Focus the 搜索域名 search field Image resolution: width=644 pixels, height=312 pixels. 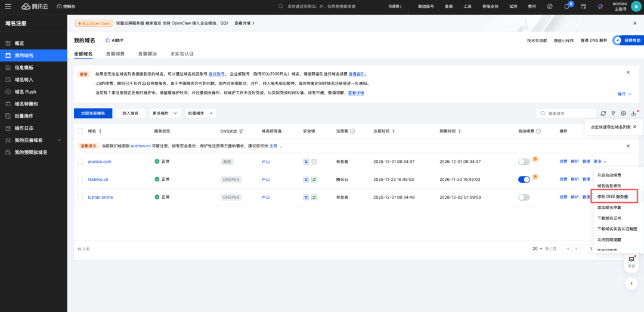(x=566, y=113)
